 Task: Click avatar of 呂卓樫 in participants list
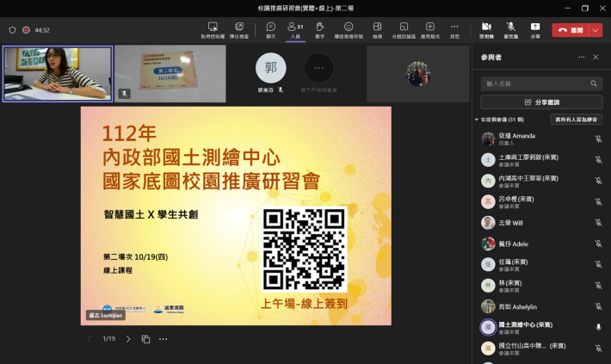488,201
